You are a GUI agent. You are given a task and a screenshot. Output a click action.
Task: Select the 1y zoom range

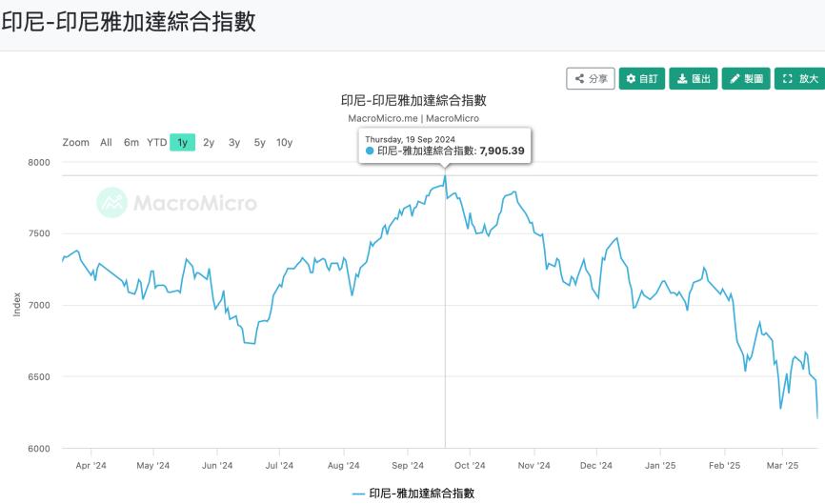pos(183,143)
